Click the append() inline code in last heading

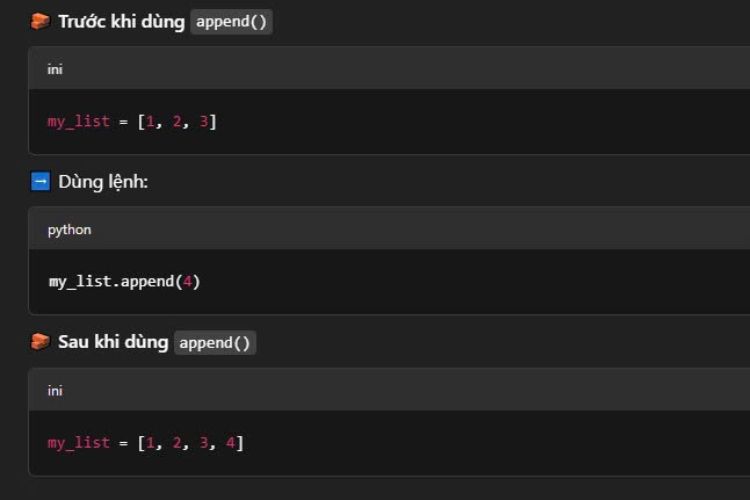click(x=215, y=343)
